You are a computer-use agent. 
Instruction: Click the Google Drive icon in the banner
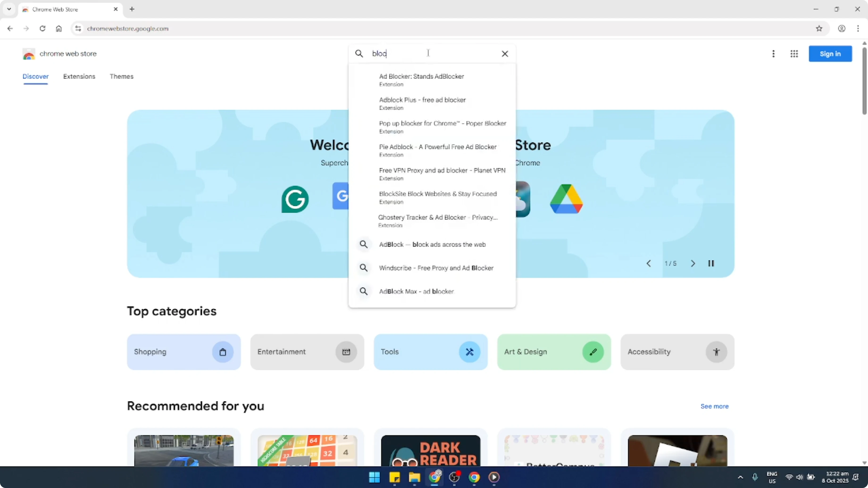pos(566,199)
